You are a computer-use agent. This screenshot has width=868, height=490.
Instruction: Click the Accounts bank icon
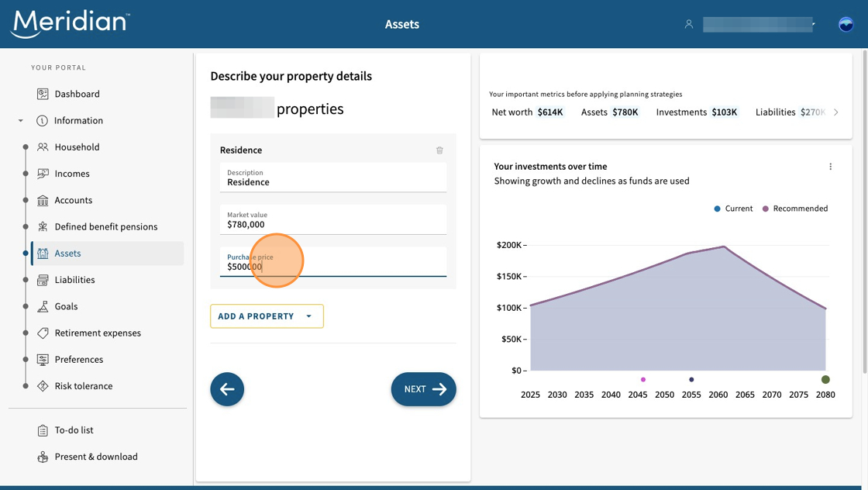(43, 201)
